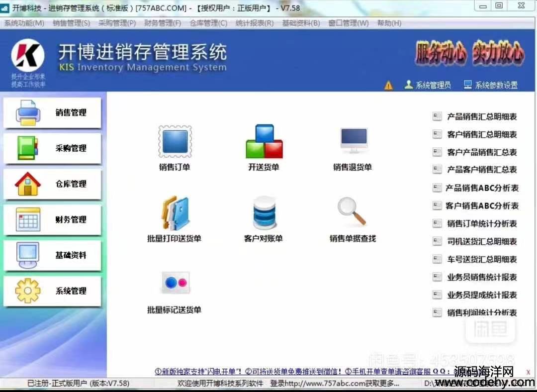The image size is (537, 392).
Task: Open the 销售订单 icon
Action: [x=175, y=141]
